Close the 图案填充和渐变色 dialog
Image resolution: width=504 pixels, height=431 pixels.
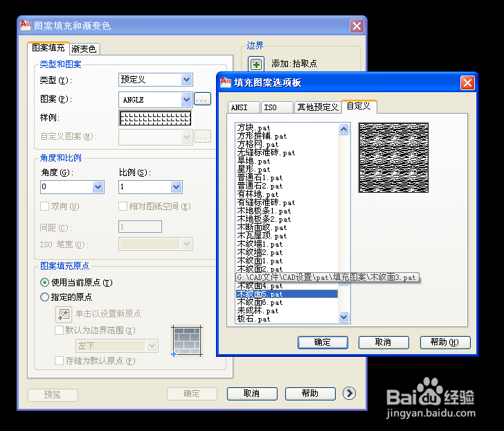[x=357, y=26]
